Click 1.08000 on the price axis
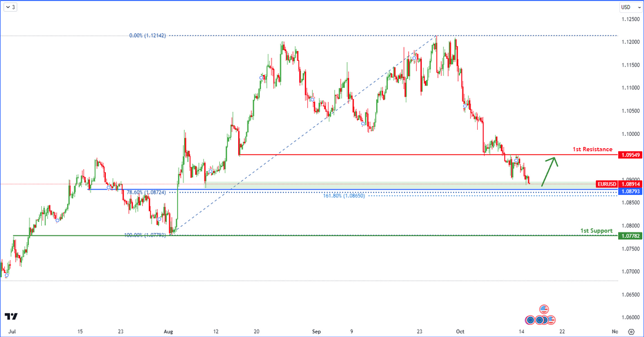The image size is (644, 337). click(x=630, y=226)
